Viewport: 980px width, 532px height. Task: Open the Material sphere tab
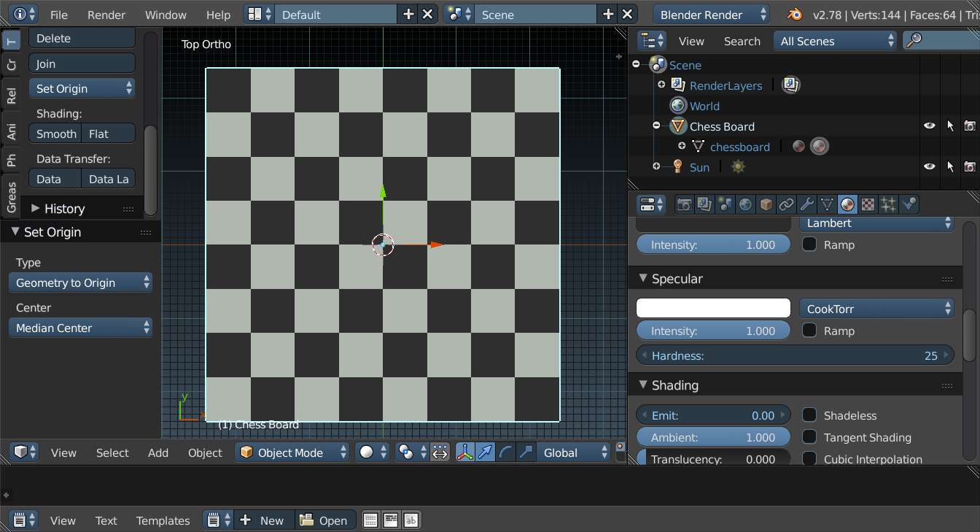point(847,205)
